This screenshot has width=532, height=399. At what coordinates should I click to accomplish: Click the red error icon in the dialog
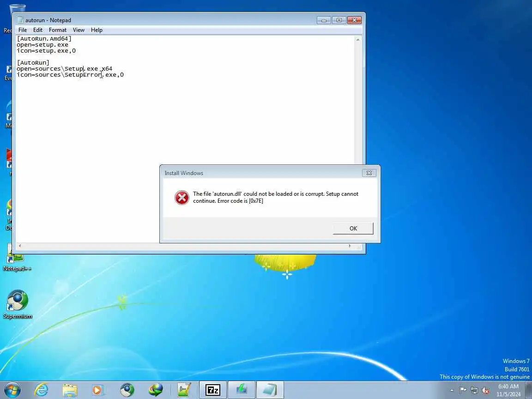pyautogui.click(x=182, y=198)
